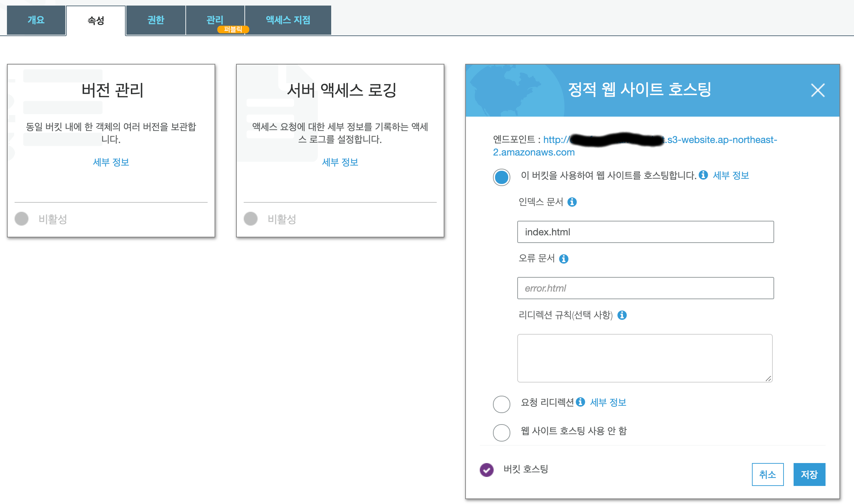
Task: Go to the 액세스 지점 tab
Action: pos(288,20)
